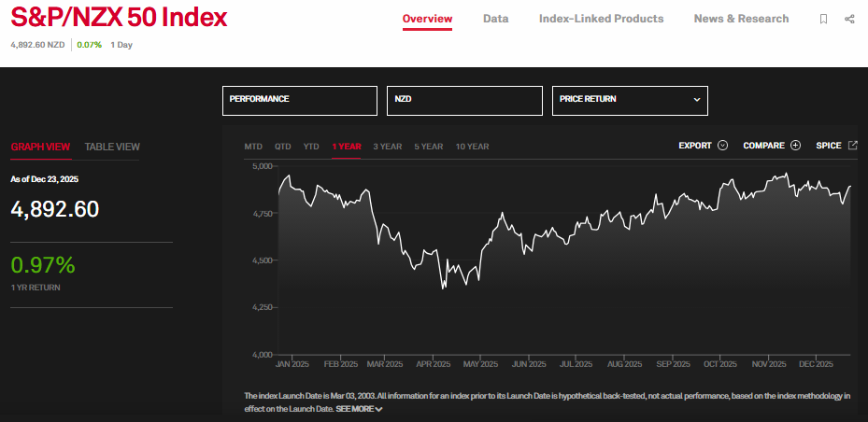This screenshot has height=422, width=868.
Task: Select 10 Year time range
Action: pos(472,147)
